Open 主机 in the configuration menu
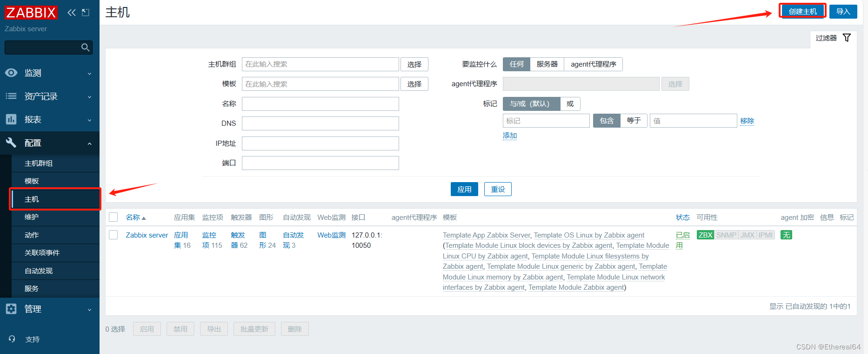Screen dimensions: 868x354 [55, 199]
